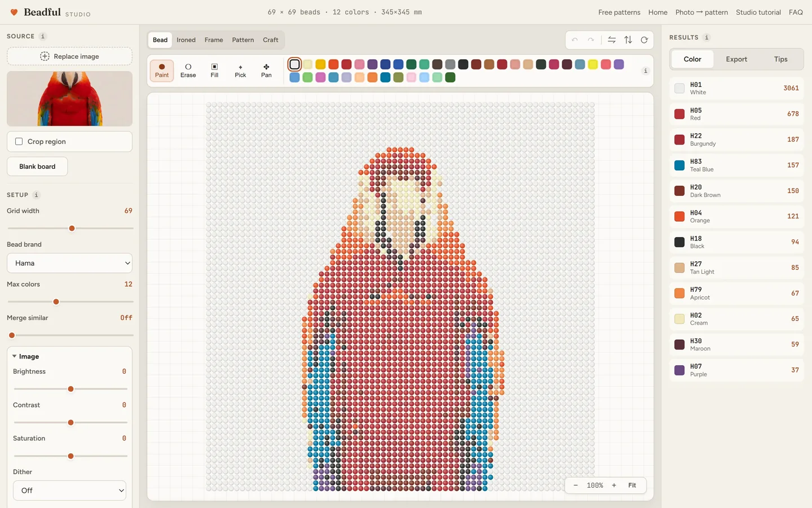Open the Dither dropdown
Viewport: 812px width, 508px height.
69,491
